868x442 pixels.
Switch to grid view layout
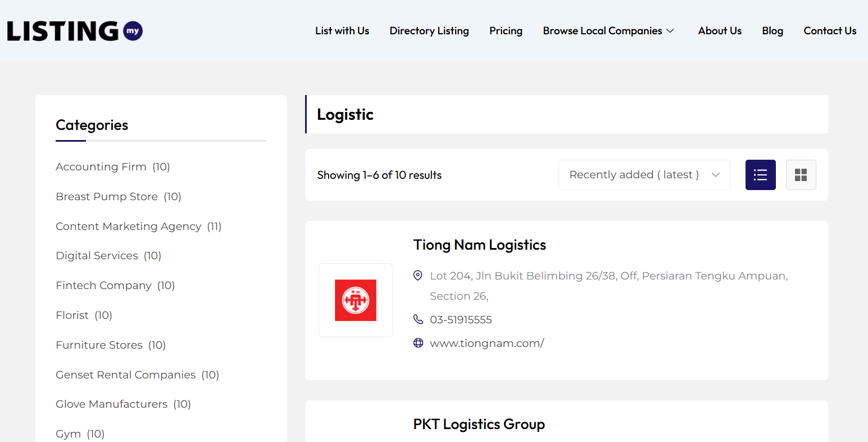click(801, 175)
